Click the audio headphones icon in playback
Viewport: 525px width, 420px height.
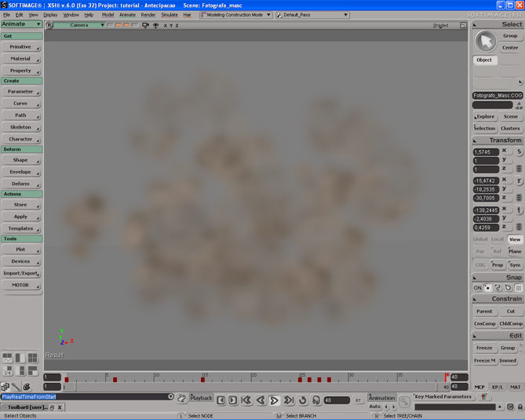pyautogui.click(x=316, y=400)
